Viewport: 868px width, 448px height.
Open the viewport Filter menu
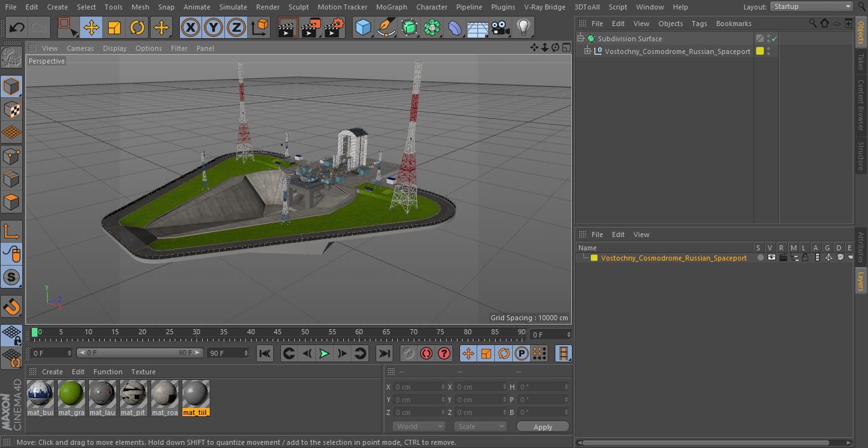[179, 48]
